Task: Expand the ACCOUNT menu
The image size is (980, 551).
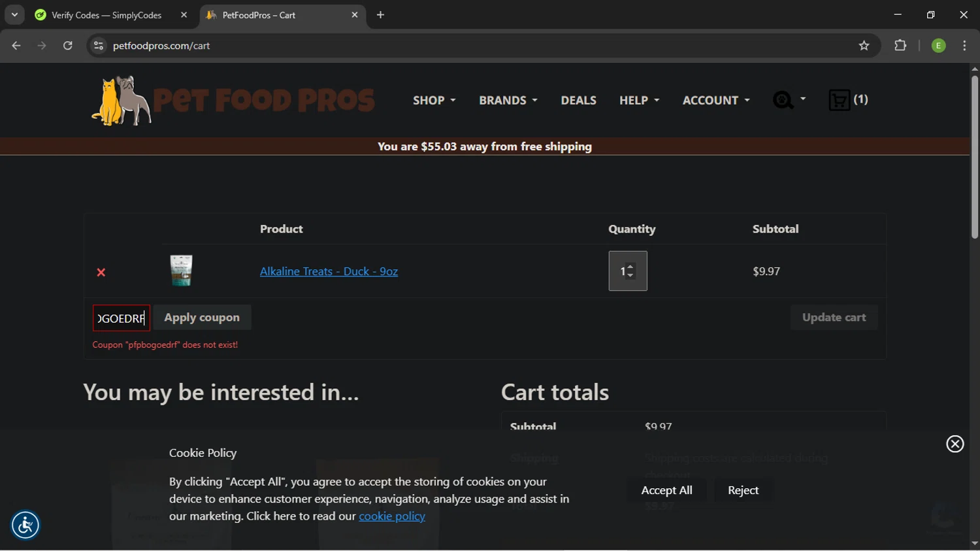Action: [716, 100]
